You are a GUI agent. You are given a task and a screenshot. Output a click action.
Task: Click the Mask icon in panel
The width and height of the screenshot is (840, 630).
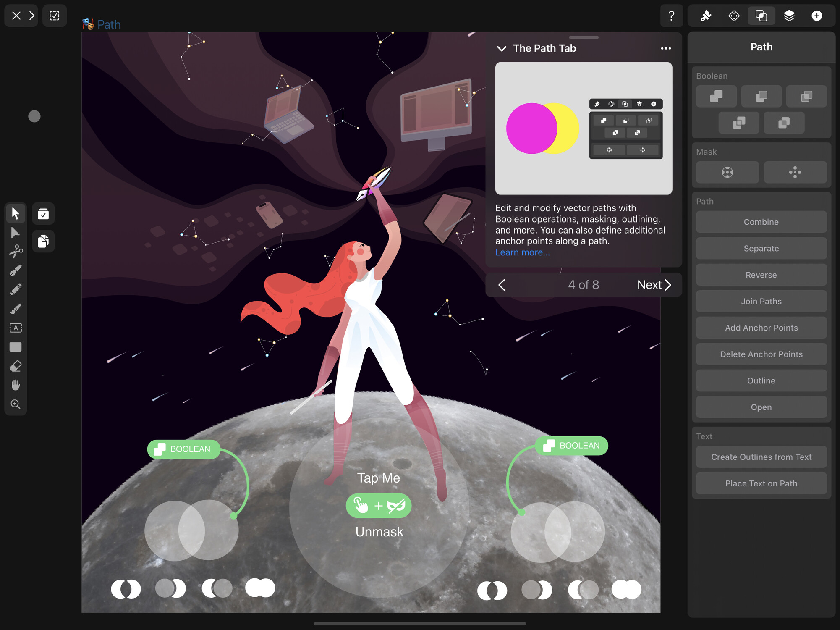coord(727,172)
